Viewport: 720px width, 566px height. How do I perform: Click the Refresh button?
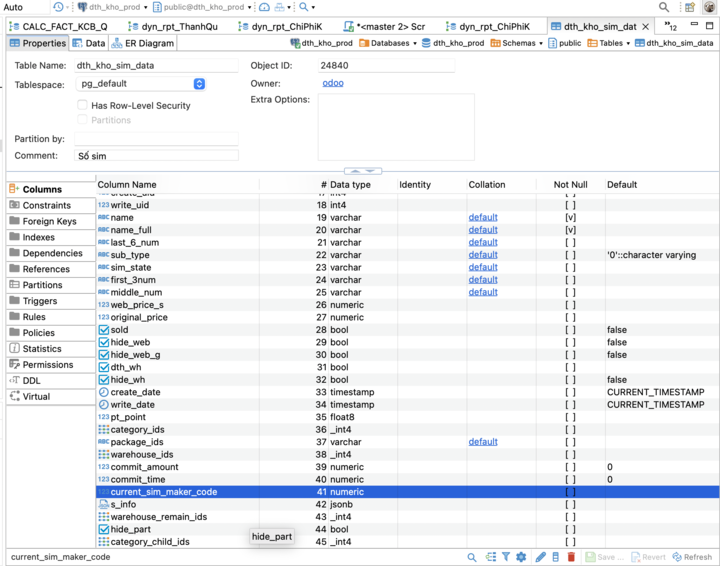[692, 557]
